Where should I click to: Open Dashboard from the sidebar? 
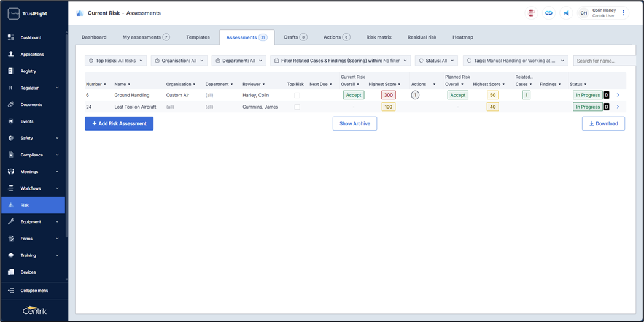31,37
